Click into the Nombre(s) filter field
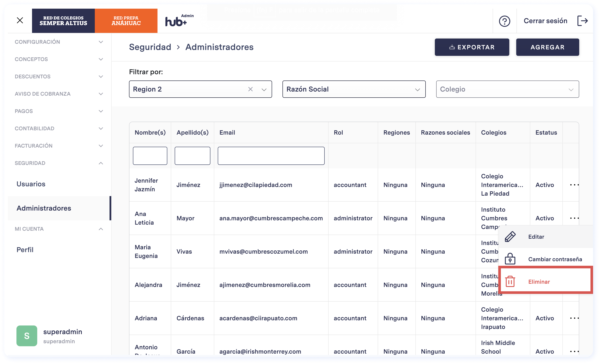This screenshot has height=364, width=600. tap(150, 156)
